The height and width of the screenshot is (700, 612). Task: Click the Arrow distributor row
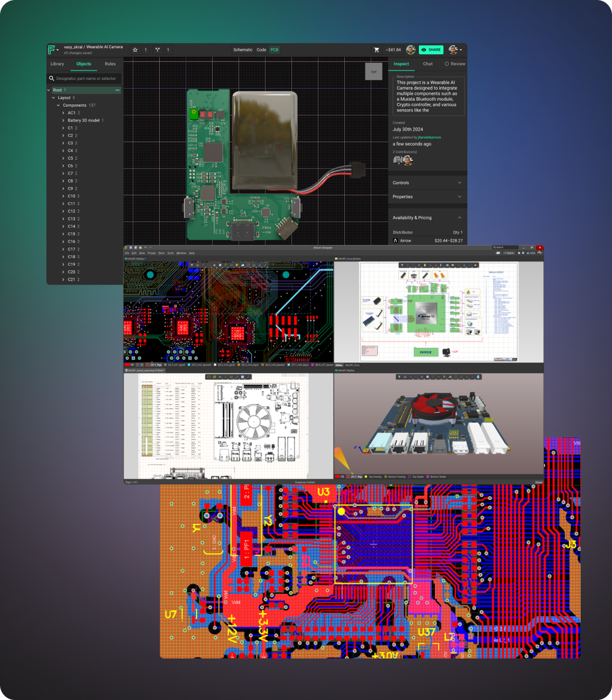427,241
